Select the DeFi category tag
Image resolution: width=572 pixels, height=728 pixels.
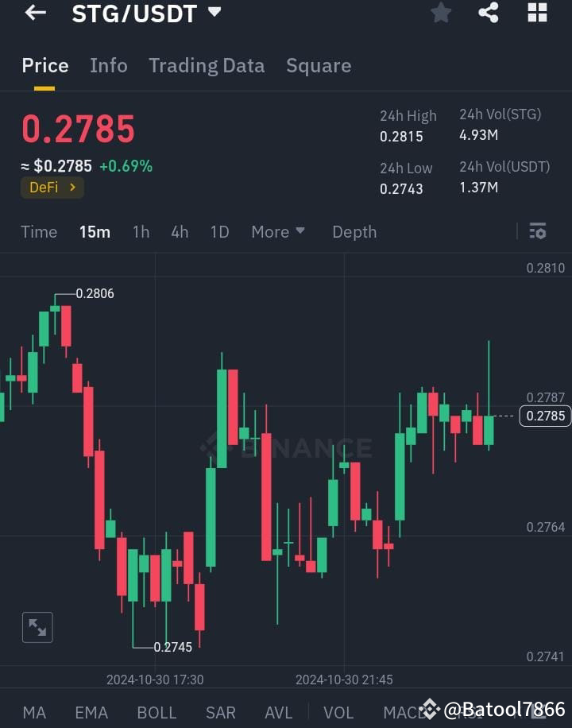[x=52, y=188]
